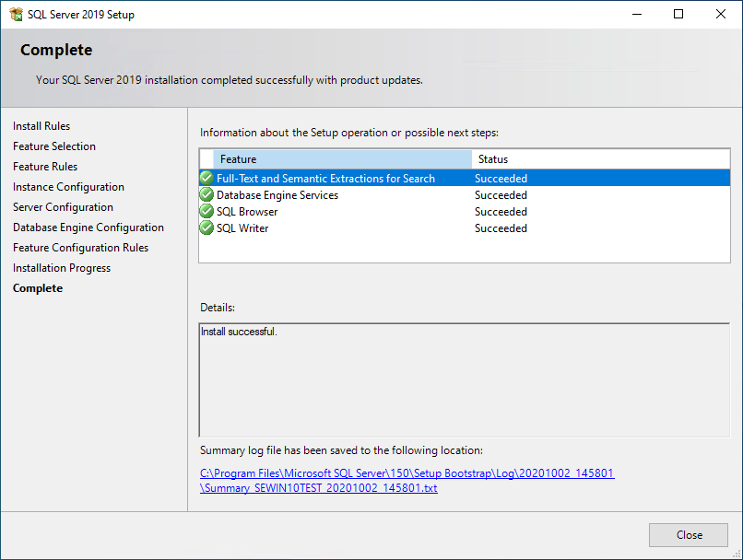Click the SQL Server Setup title bar icon
The image size is (743, 560).
point(16,14)
